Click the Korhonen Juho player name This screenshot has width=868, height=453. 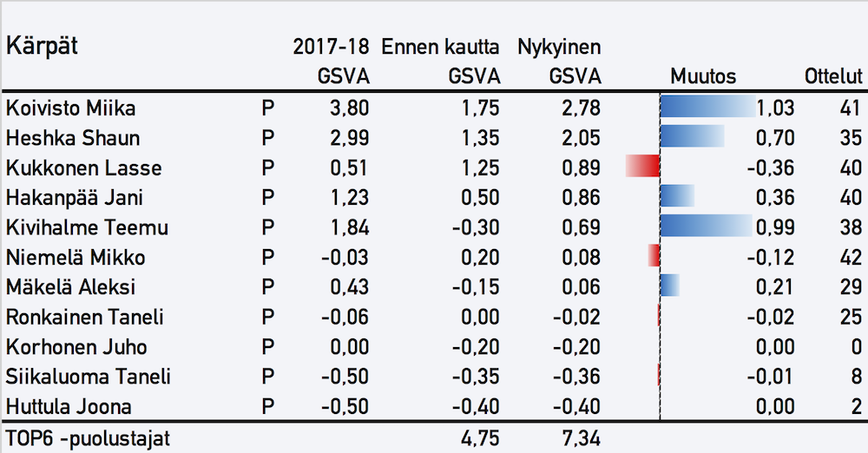point(76,346)
